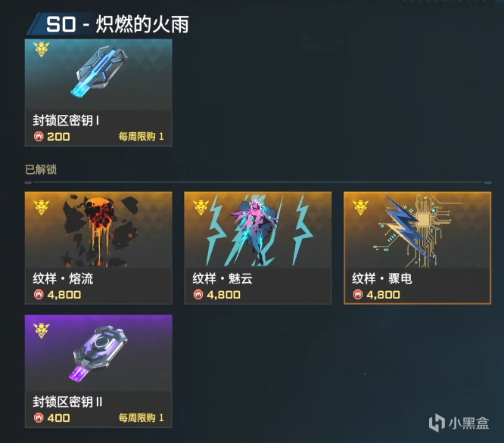This screenshot has height=443, width=504.
Task: Select the 纹样・魅云 item label
Action: click(x=222, y=279)
